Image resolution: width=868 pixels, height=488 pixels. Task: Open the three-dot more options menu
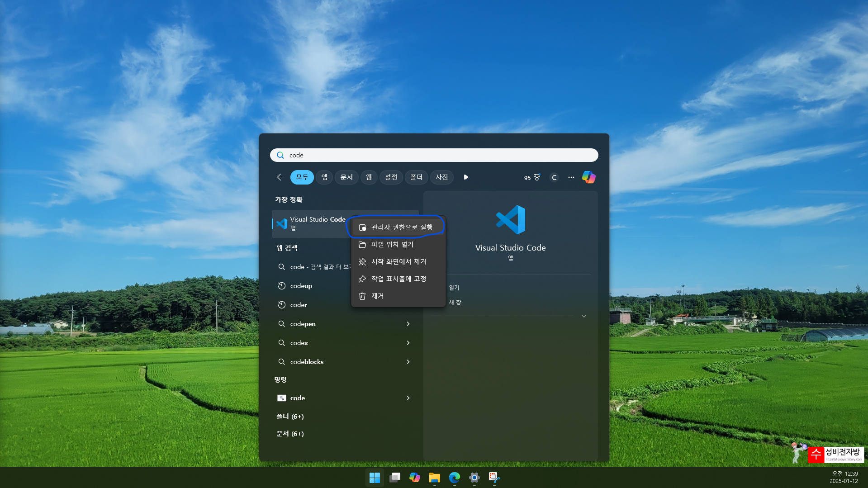[571, 177]
